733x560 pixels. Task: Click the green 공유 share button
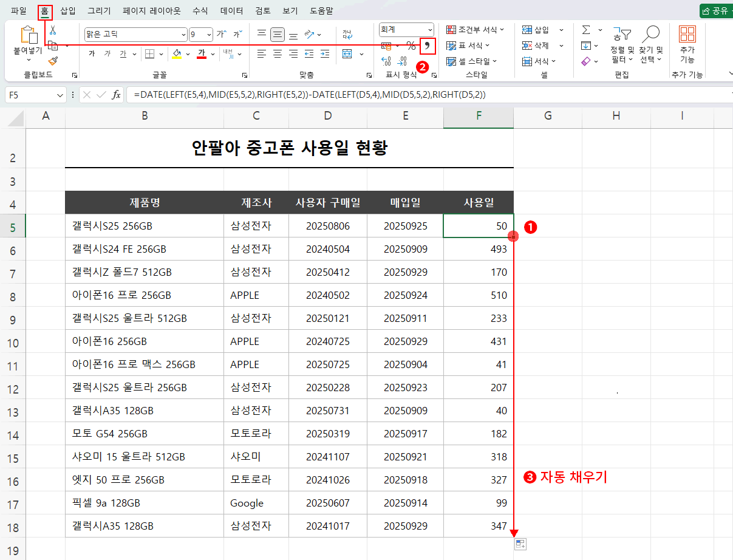[716, 10]
